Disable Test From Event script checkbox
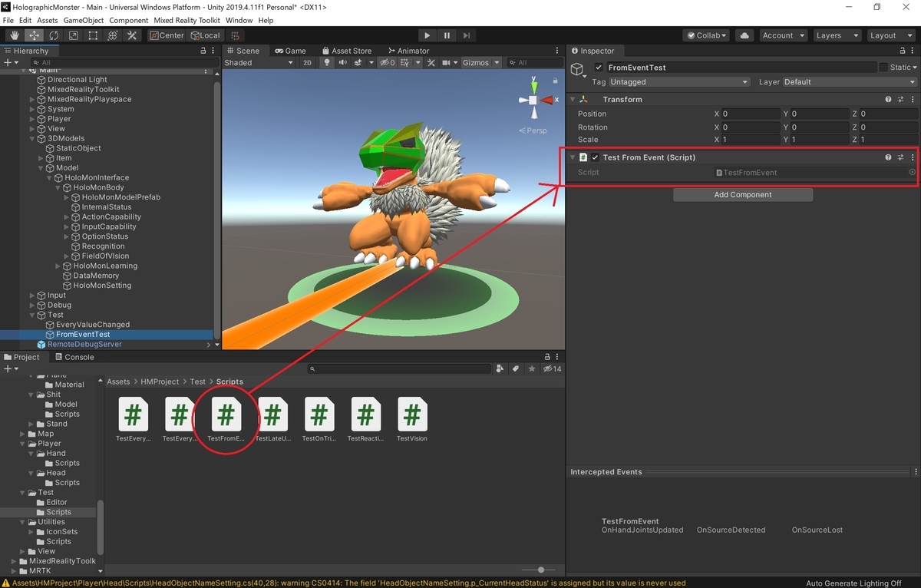921x588 pixels. pos(595,157)
